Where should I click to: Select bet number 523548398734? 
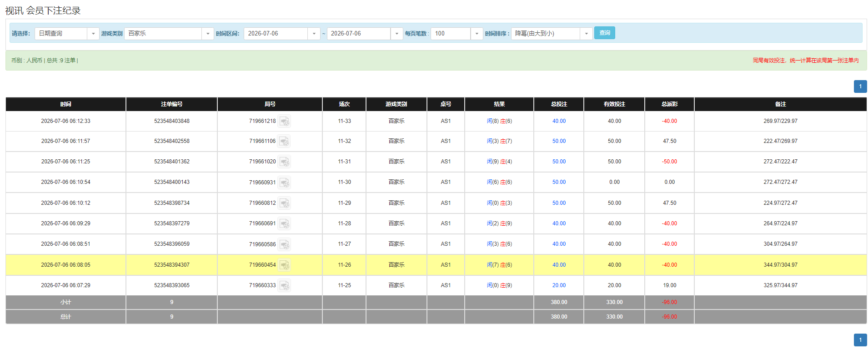pyautogui.click(x=172, y=203)
